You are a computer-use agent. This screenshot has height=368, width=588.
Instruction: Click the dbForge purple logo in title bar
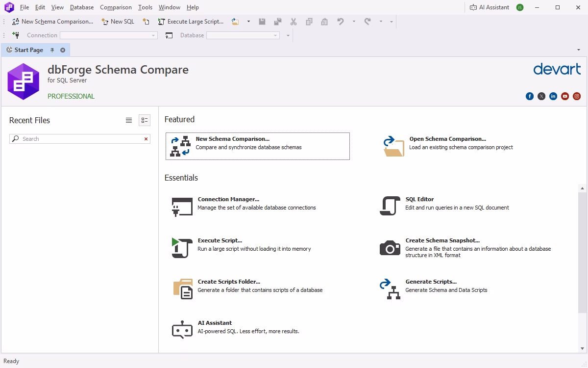pos(9,7)
